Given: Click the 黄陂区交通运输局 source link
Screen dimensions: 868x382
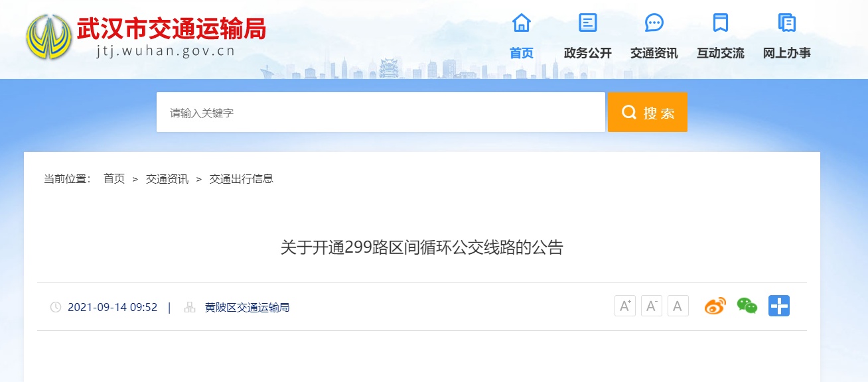Looking at the screenshot, I should point(247,307).
